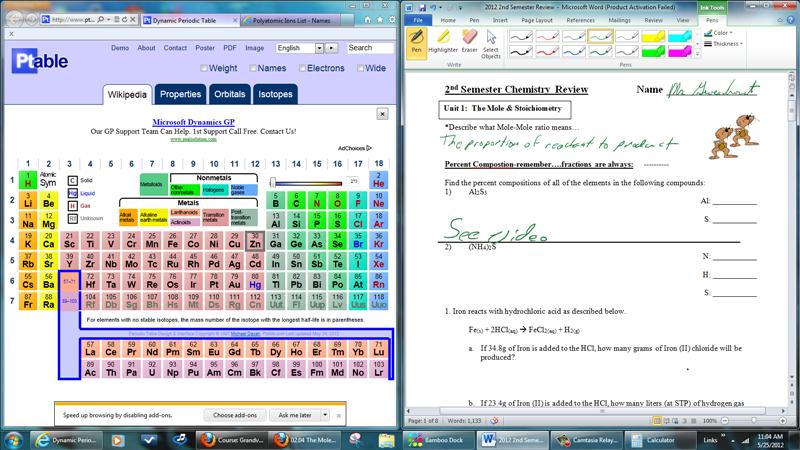The height and width of the screenshot is (450, 800).
Task: Open Internet Explorer Tools gear
Action: pos(392,19)
